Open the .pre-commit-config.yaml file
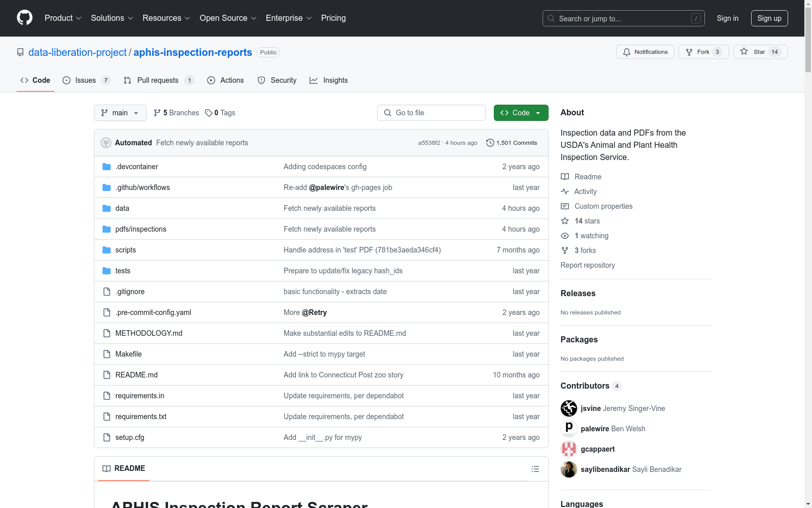The height and width of the screenshot is (508, 812). [x=153, y=312]
